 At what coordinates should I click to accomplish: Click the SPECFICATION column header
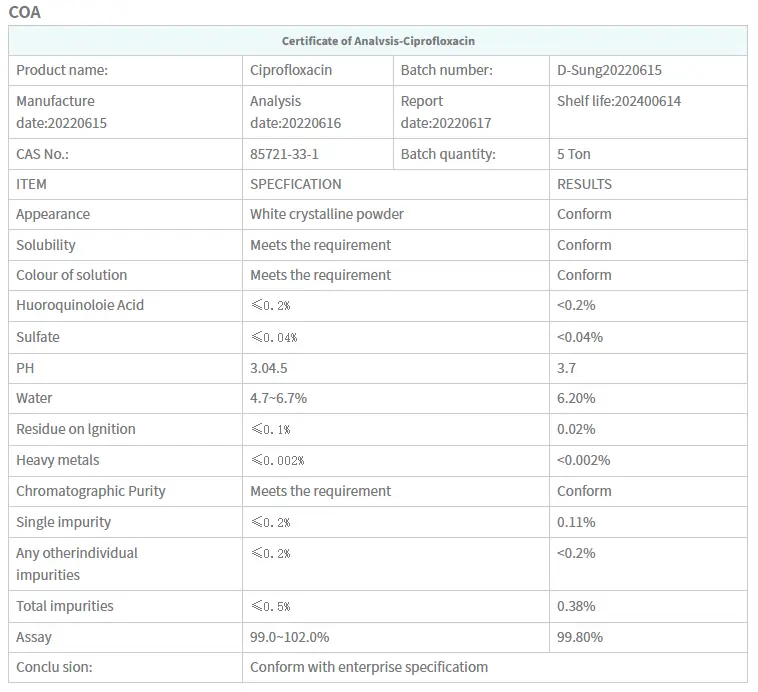(296, 184)
